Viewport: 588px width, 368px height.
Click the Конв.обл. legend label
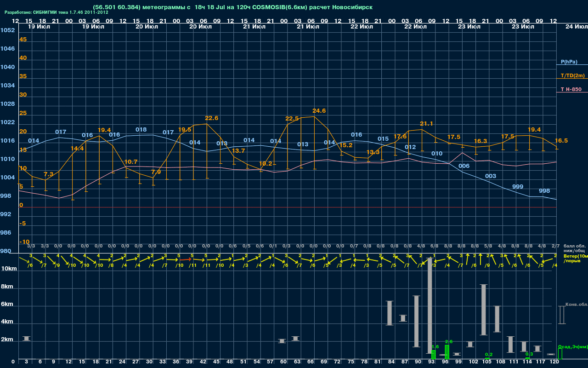point(577,305)
